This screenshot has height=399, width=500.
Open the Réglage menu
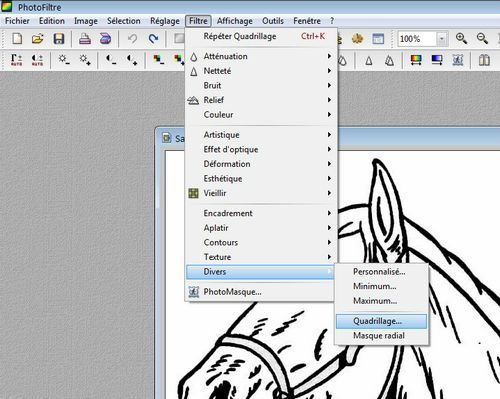click(165, 21)
